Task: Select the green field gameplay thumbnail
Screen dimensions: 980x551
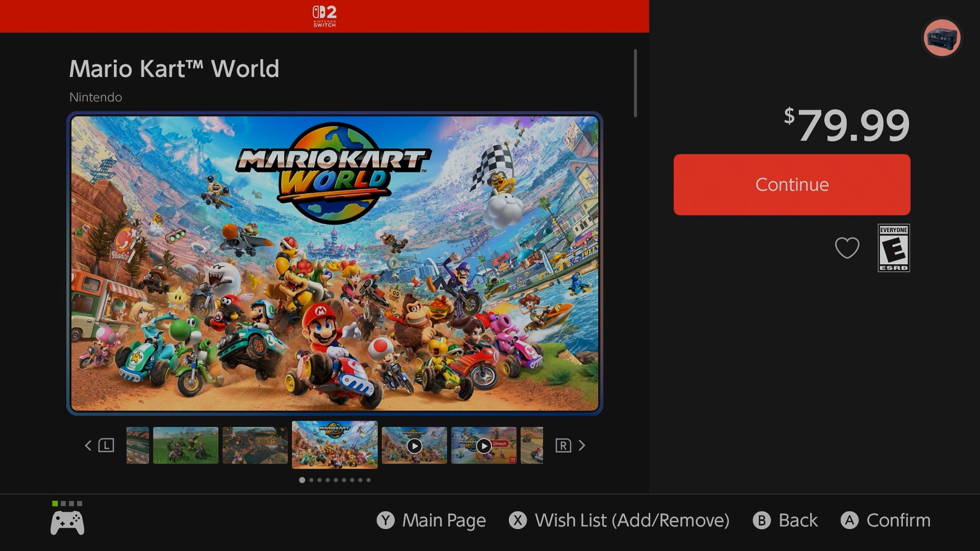Action: click(x=186, y=445)
